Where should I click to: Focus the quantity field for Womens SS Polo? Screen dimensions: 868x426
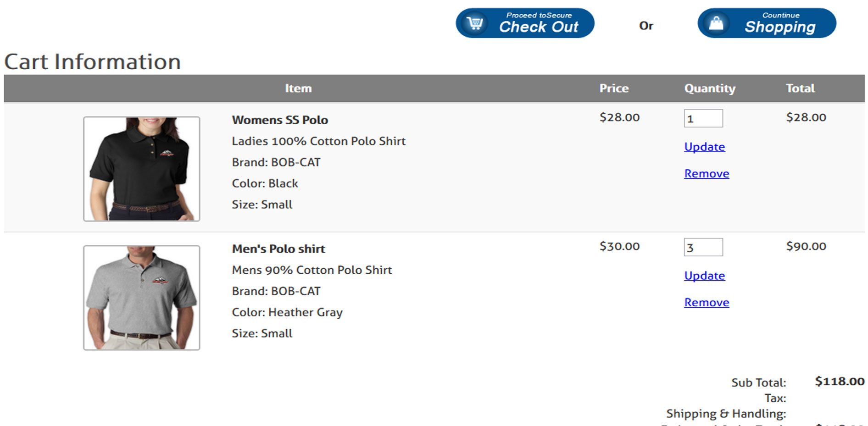click(703, 118)
